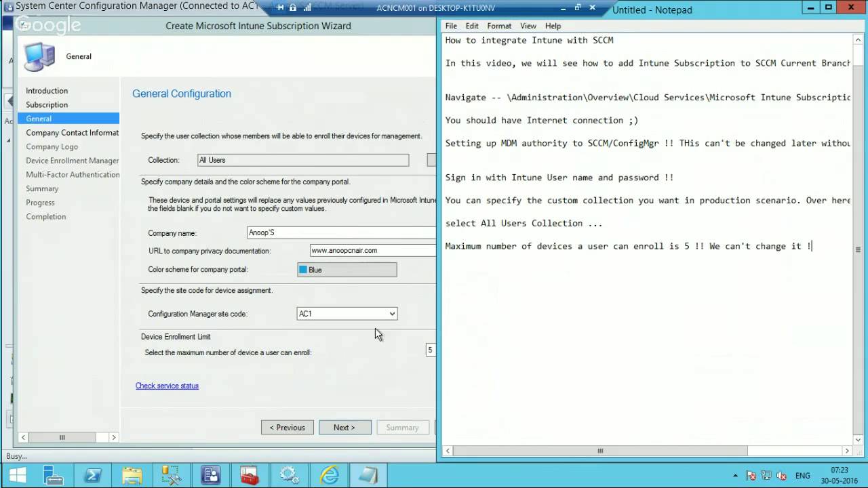Click Notepad's horizontal scrollbar thumb

pos(600,451)
